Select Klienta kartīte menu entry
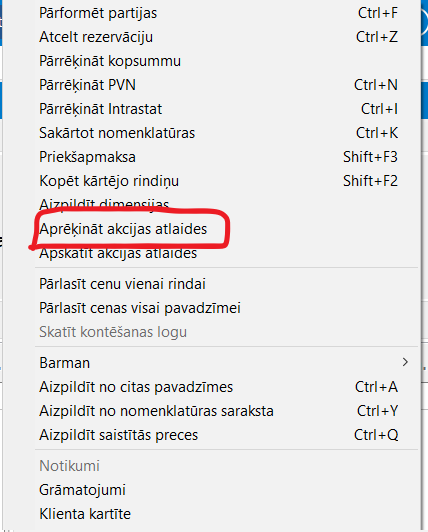Viewport: 428px width, 532px height. click(227, 514)
